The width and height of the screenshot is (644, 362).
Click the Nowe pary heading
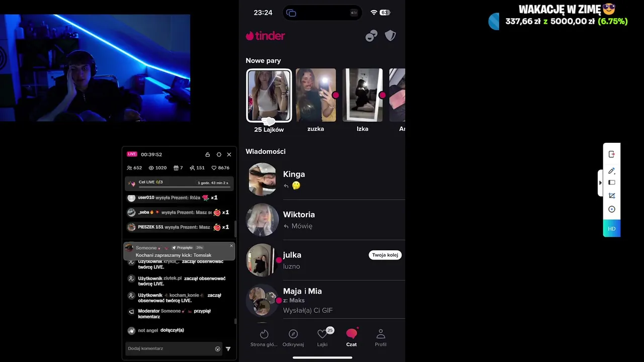click(263, 60)
